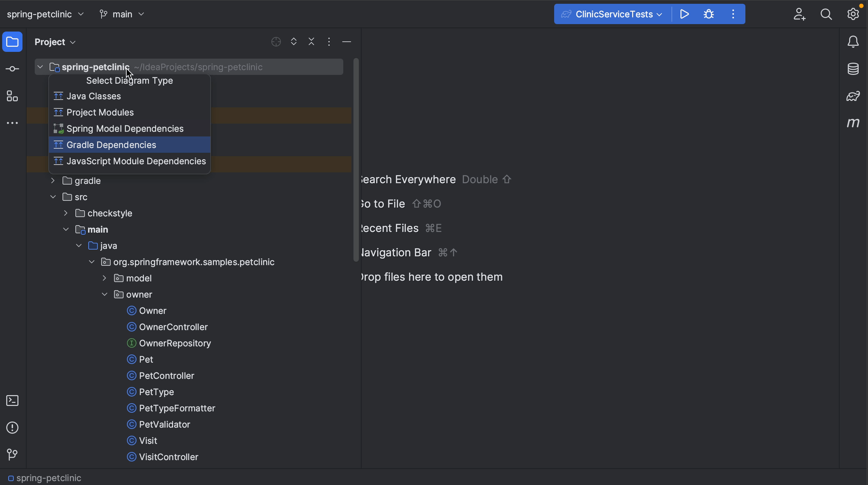
Task: Show notifications via the bell icon
Action: click(853, 41)
